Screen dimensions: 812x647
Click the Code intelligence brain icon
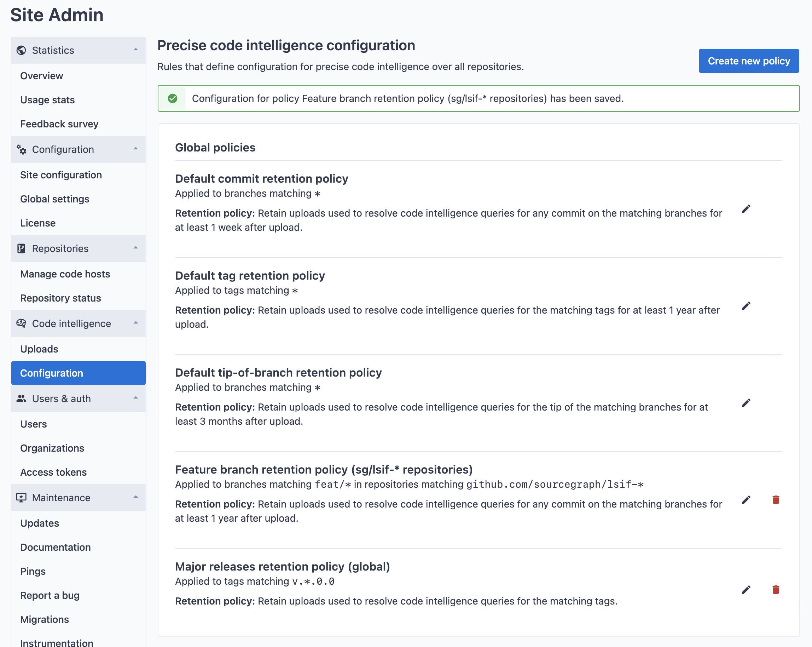[22, 323]
